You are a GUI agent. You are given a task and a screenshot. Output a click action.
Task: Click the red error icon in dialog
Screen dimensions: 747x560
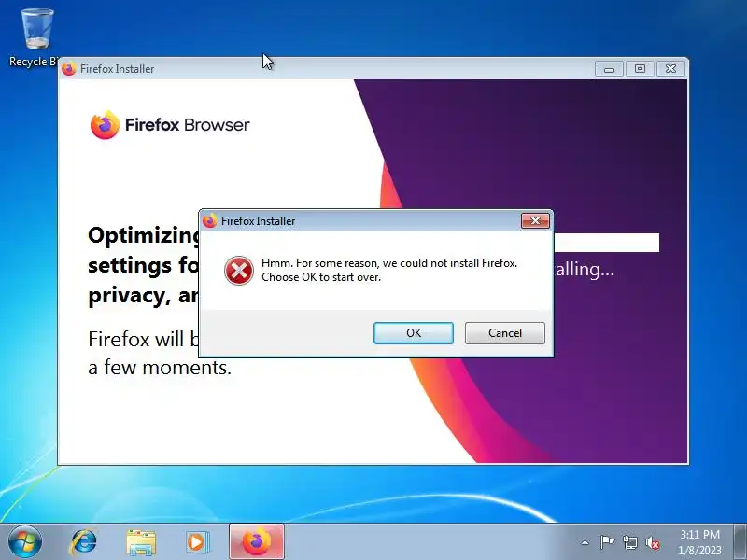[239, 271]
